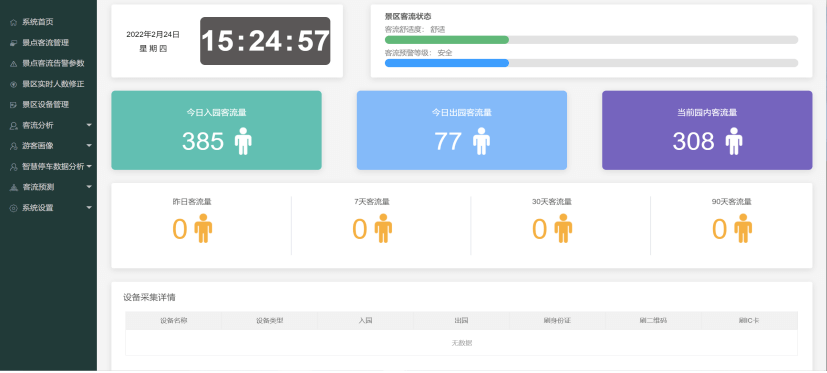Open 景点客流管理 in the sidebar
Screen dimensions: 827x373
45,43
